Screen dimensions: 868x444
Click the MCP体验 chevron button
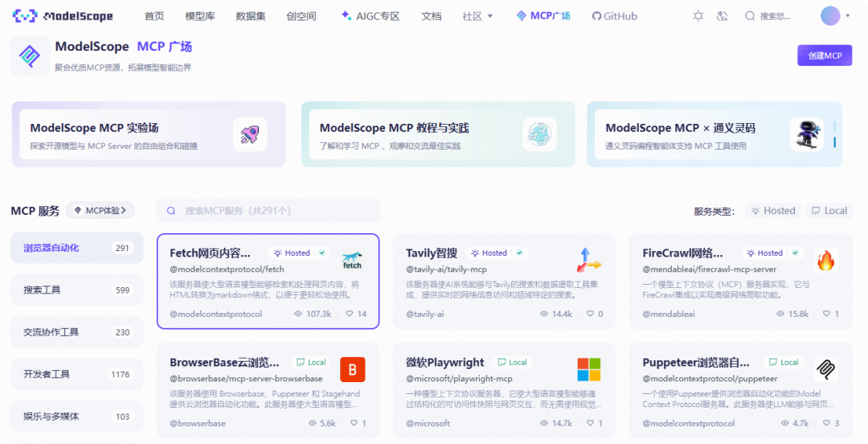click(x=100, y=211)
